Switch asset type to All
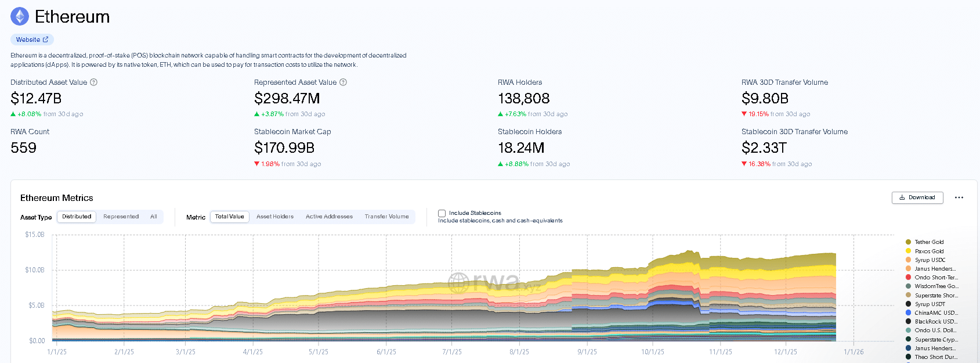This screenshot has width=980, height=363. click(x=154, y=217)
